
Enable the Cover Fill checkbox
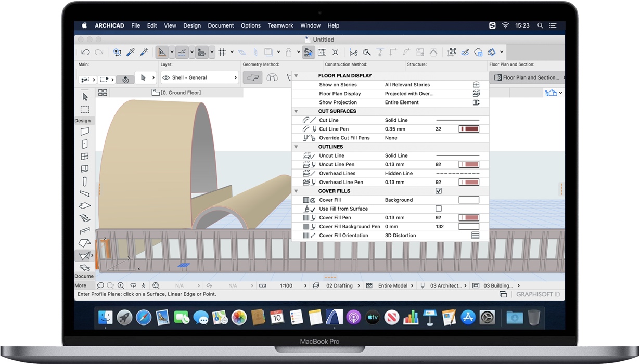[439, 191]
